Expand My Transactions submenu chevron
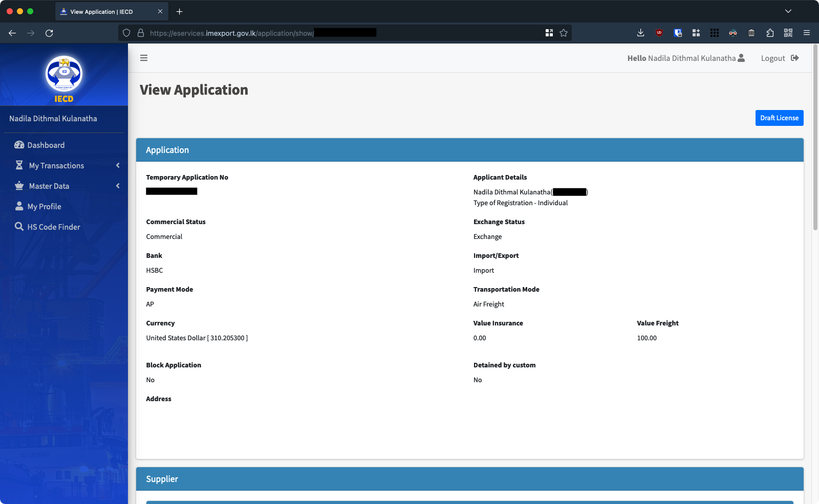The width and height of the screenshot is (819, 504). (118, 165)
